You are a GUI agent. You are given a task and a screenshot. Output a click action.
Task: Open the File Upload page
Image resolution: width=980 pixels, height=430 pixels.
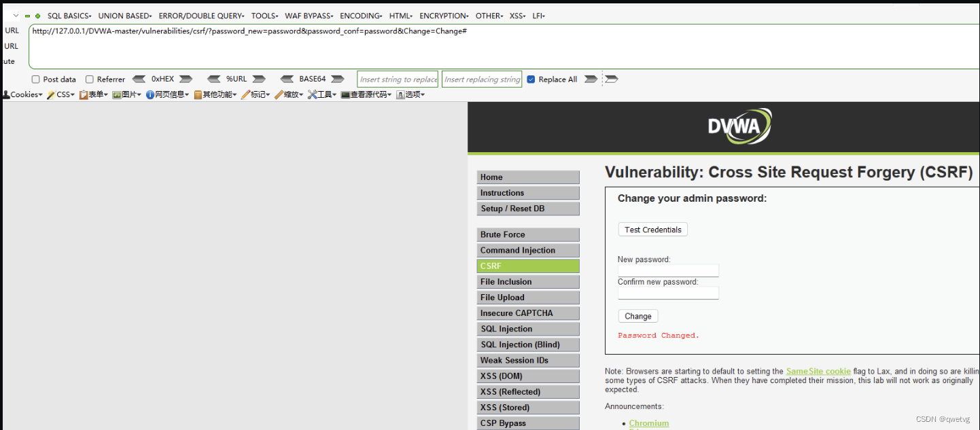528,298
